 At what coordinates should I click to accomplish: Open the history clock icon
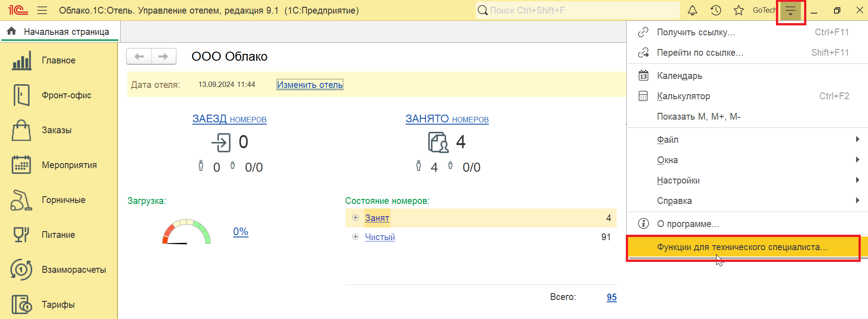716,10
